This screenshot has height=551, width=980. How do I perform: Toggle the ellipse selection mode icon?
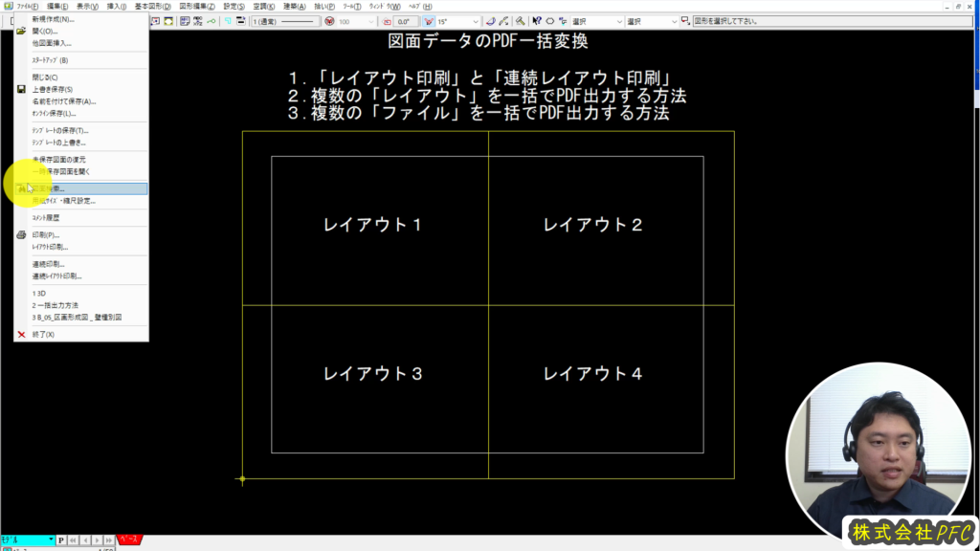click(550, 21)
